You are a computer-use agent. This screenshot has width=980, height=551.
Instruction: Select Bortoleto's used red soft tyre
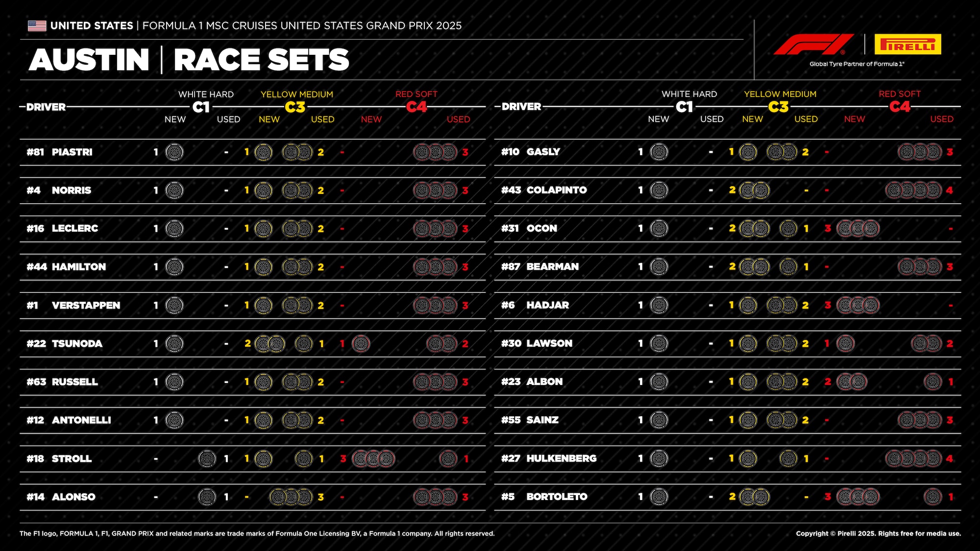[932, 497]
